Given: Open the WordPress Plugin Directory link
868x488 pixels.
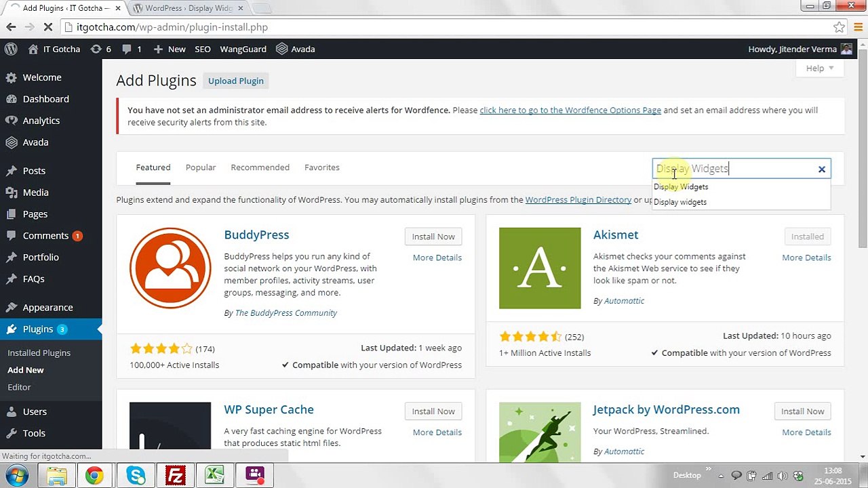Looking at the screenshot, I should pyautogui.click(x=578, y=200).
